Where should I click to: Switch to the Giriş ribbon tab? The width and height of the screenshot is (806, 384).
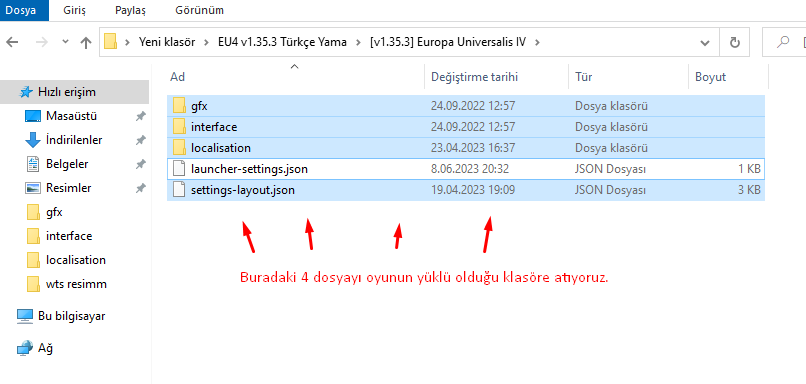coord(75,10)
